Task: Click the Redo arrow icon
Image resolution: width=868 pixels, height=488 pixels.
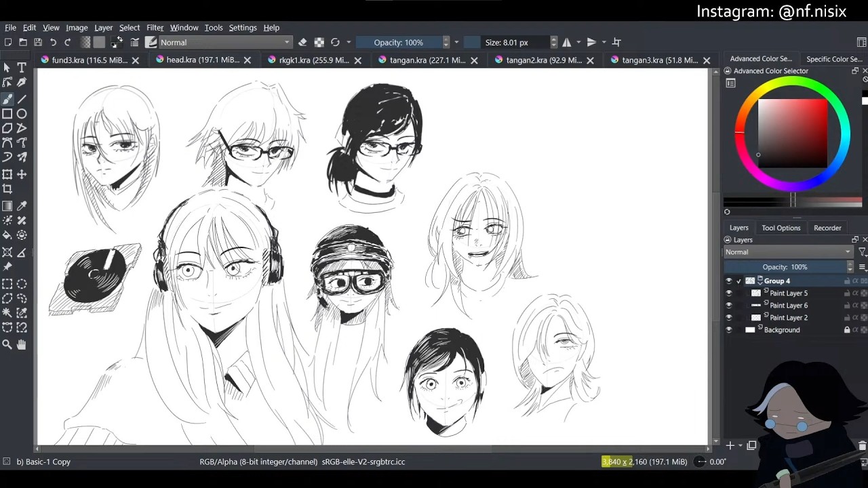Action: click(68, 42)
